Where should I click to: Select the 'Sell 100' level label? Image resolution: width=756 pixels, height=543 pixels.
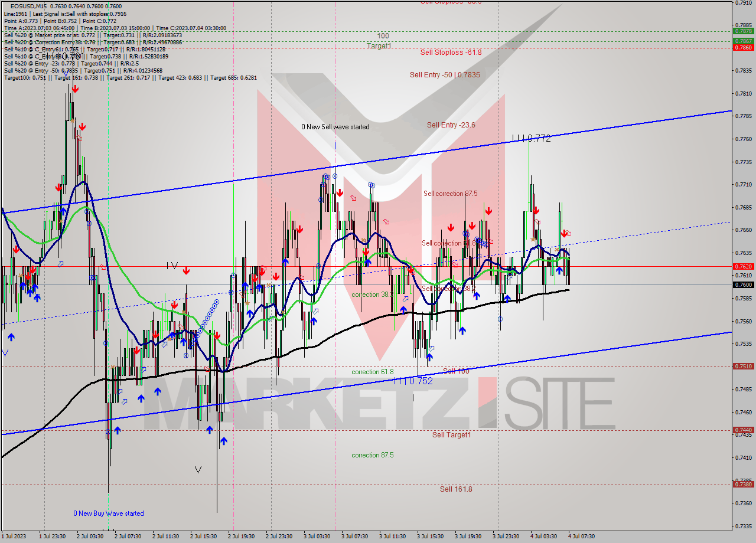456,371
